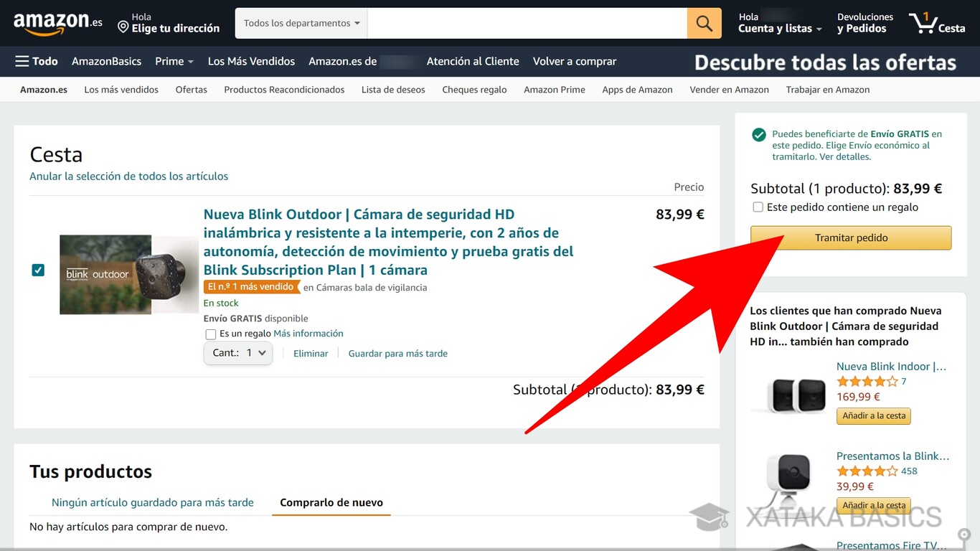Click 'Guardar para más tarde'
This screenshot has height=551, width=980.
click(x=398, y=354)
